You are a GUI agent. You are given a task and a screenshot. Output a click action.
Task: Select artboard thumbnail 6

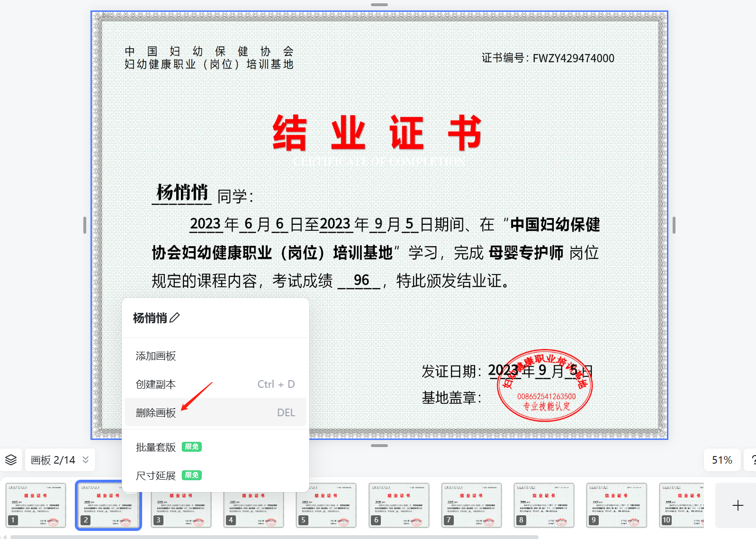tap(399, 505)
